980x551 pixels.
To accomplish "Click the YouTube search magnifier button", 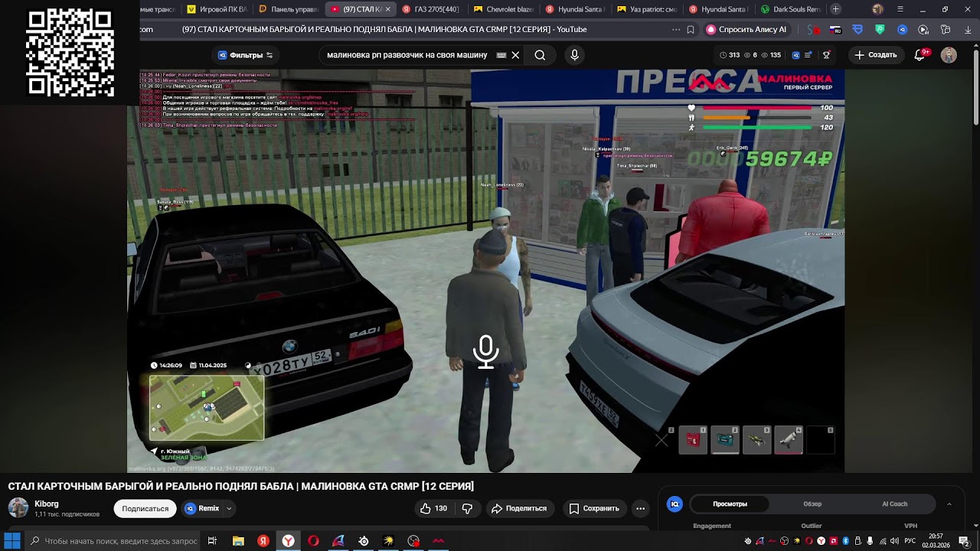I will point(540,55).
